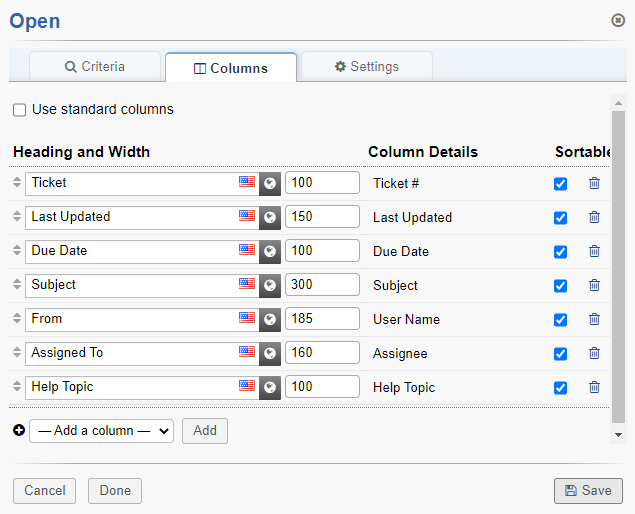
Task: Click the globe icon next to Last Updated
Action: point(270,217)
